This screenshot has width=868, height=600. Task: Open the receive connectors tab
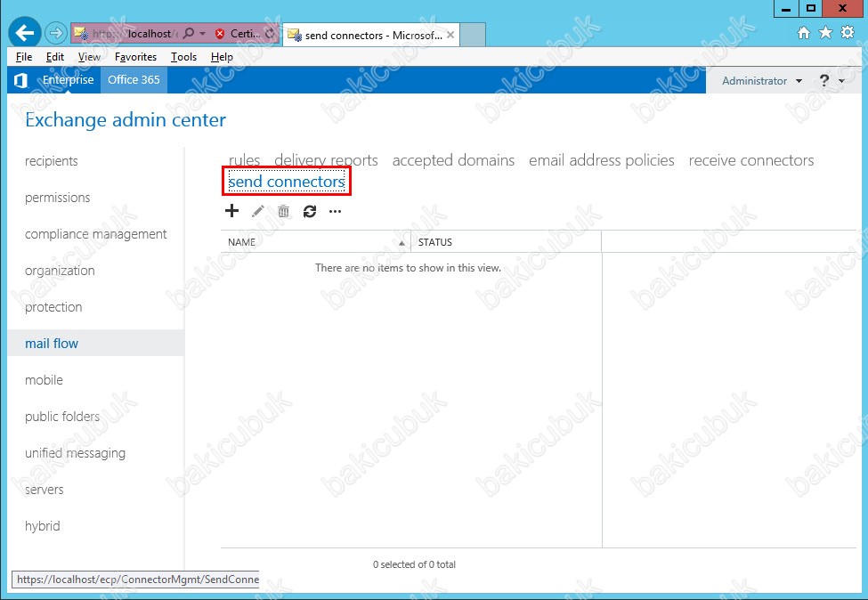point(751,160)
